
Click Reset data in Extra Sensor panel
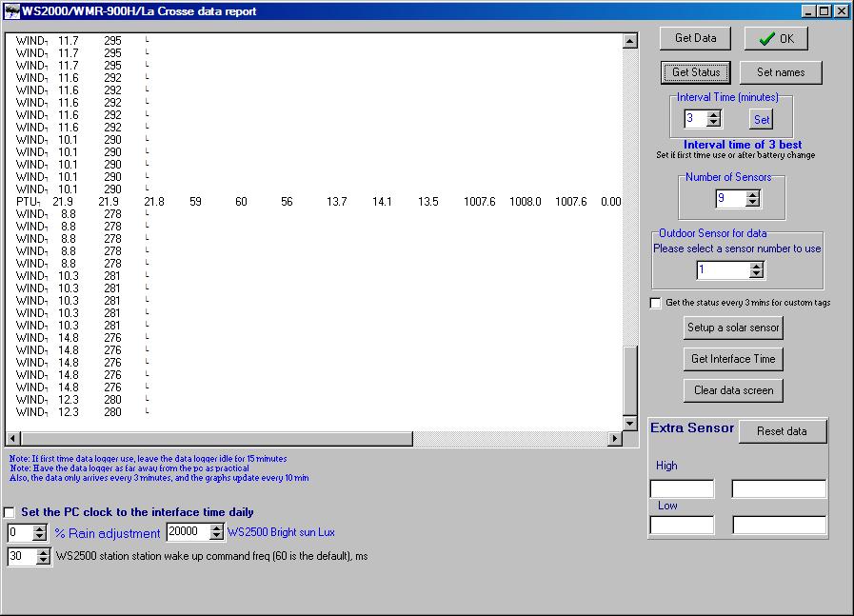[x=782, y=430]
